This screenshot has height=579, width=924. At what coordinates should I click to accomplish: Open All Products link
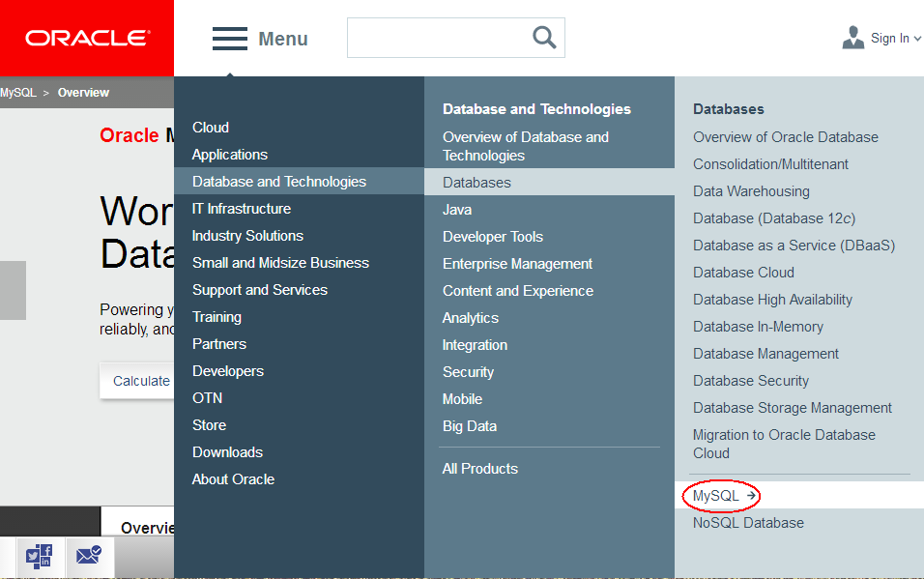tap(480, 469)
